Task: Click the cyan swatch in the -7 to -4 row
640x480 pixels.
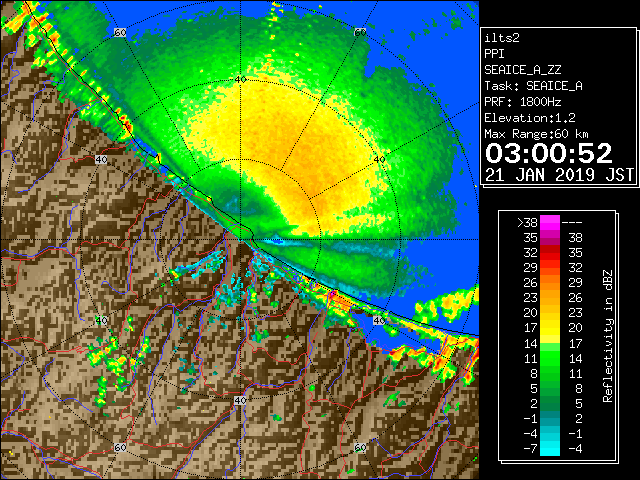Action: (x=550, y=448)
